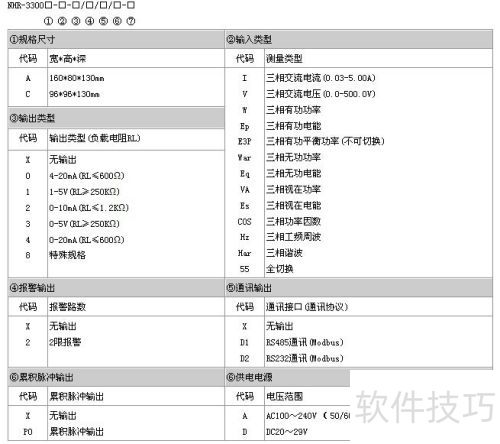Click the 规格尺寸 section header
The image size is (500, 444).
[x=116, y=39]
